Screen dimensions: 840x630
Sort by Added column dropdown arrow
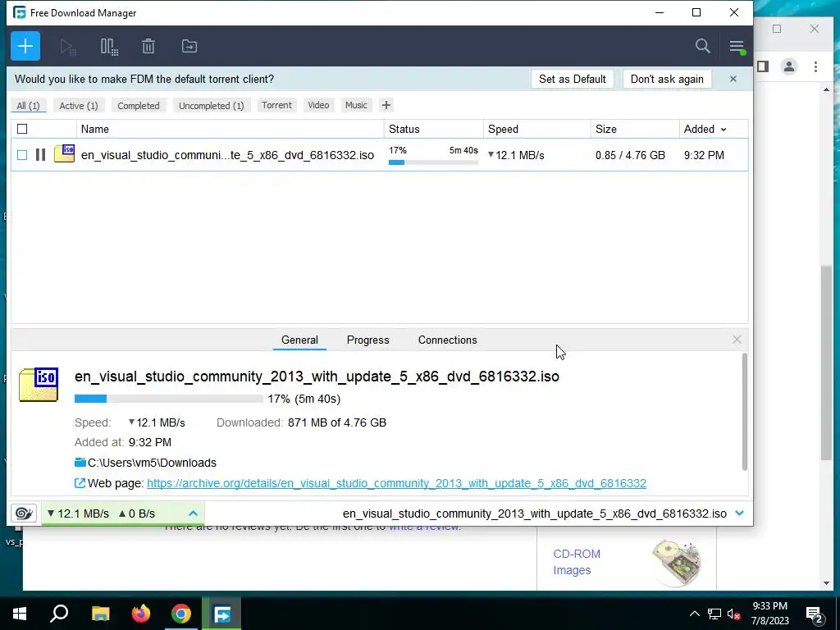(x=724, y=130)
